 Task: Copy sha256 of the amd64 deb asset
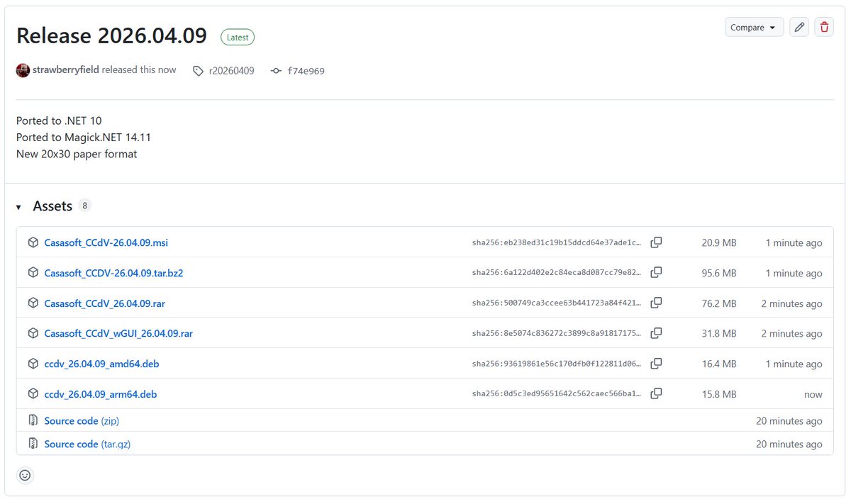point(657,364)
